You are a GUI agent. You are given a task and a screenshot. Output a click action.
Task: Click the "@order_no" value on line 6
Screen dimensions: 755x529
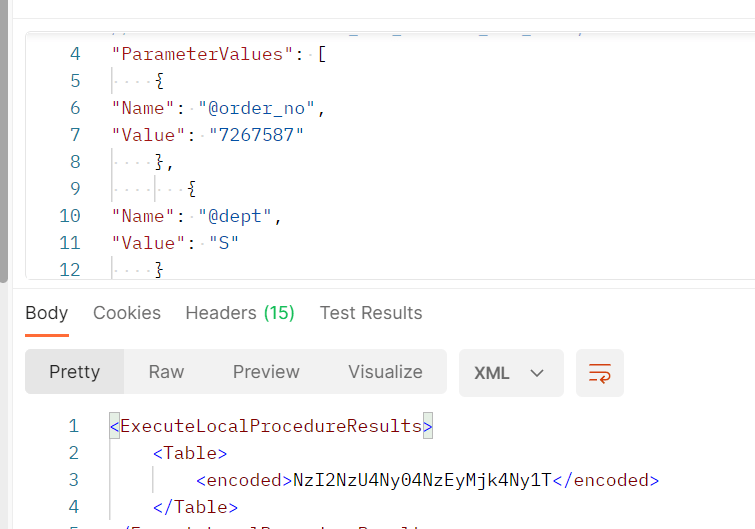(256, 108)
